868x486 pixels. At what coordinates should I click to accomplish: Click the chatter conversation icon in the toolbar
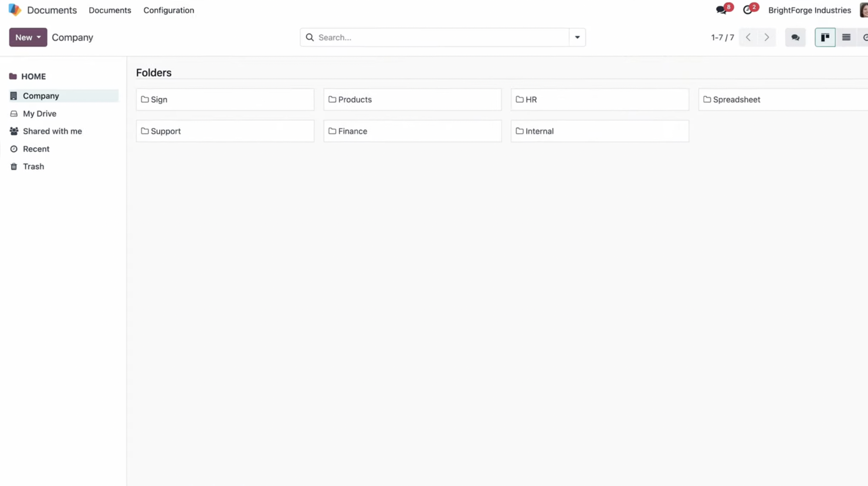[x=795, y=37]
